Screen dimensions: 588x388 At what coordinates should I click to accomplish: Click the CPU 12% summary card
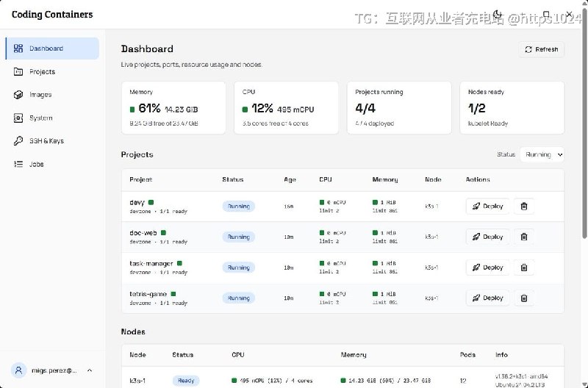click(x=286, y=107)
